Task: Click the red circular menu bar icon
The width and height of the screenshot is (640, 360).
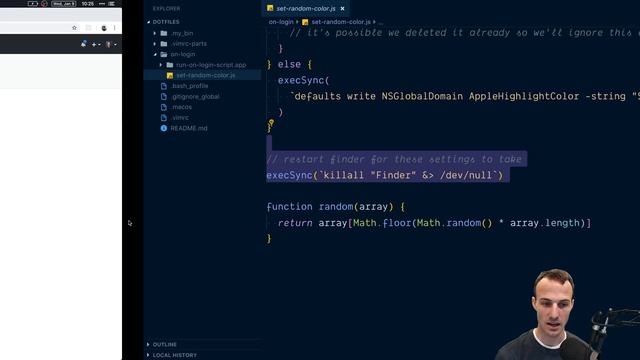Action: (44, 4)
